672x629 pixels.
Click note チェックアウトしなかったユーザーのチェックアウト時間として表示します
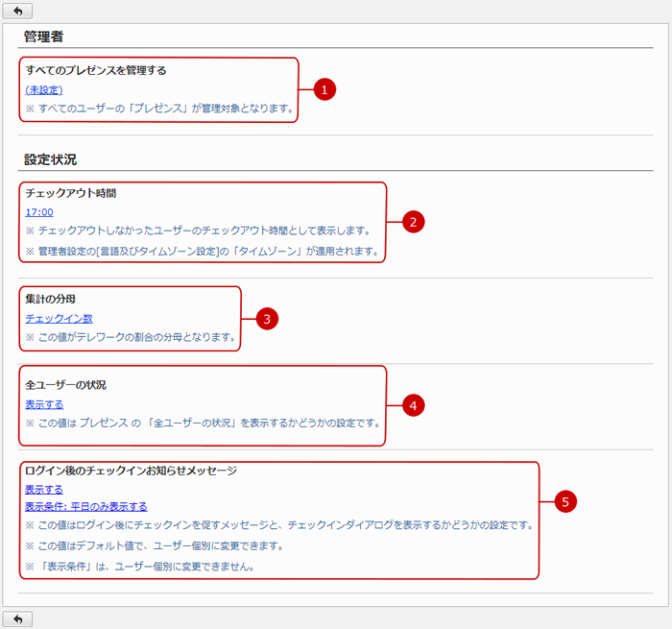pyautogui.click(x=198, y=230)
